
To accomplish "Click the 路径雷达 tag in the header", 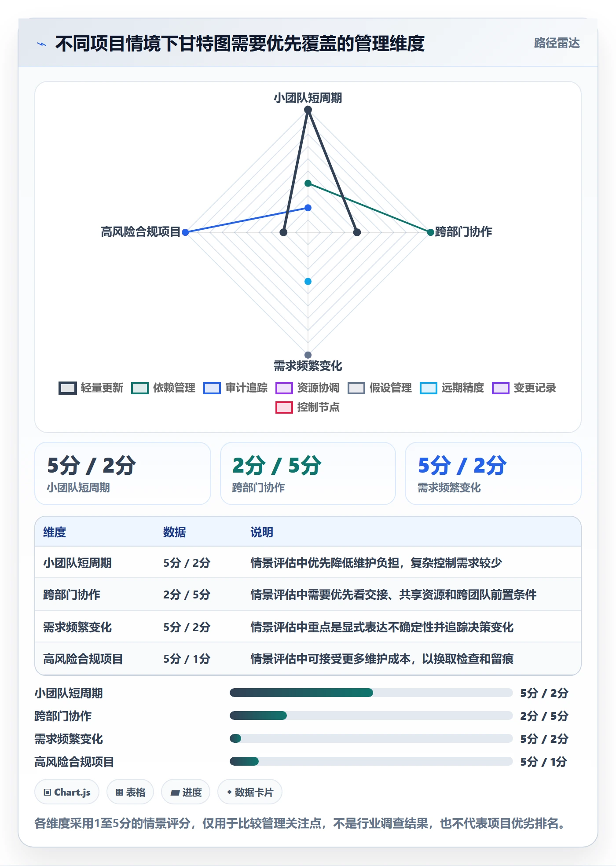I will pos(557,43).
